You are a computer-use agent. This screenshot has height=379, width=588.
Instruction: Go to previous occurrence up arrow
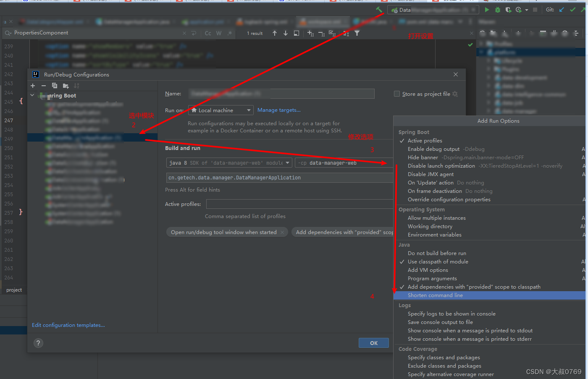[275, 33]
